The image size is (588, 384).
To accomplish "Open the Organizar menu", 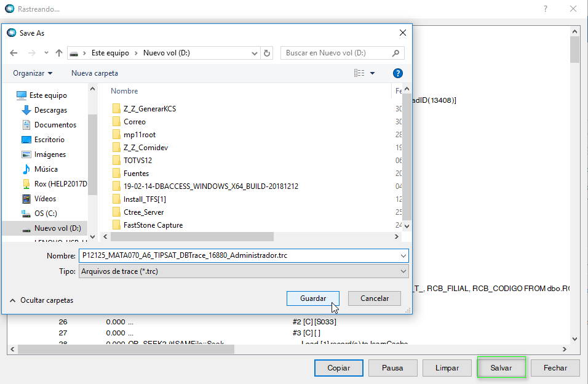I will (33, 73).
